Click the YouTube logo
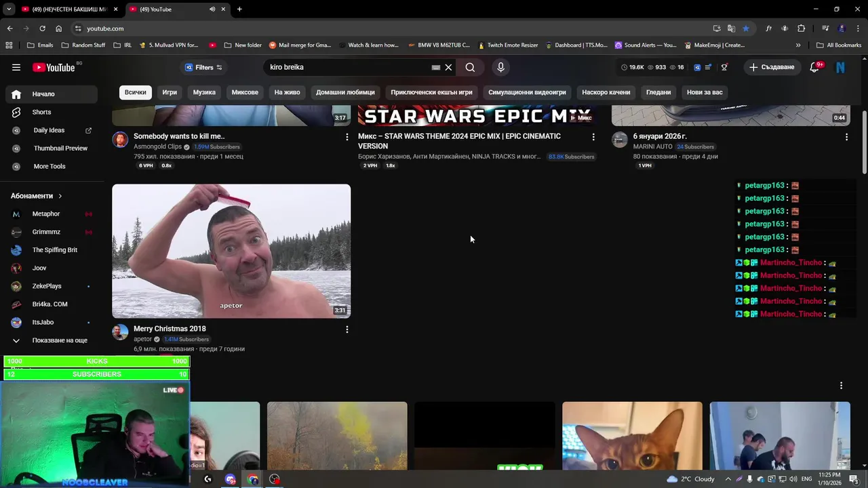Image resolution: width=868 pixels, height=488 pixels. click(x=54, y=67)
